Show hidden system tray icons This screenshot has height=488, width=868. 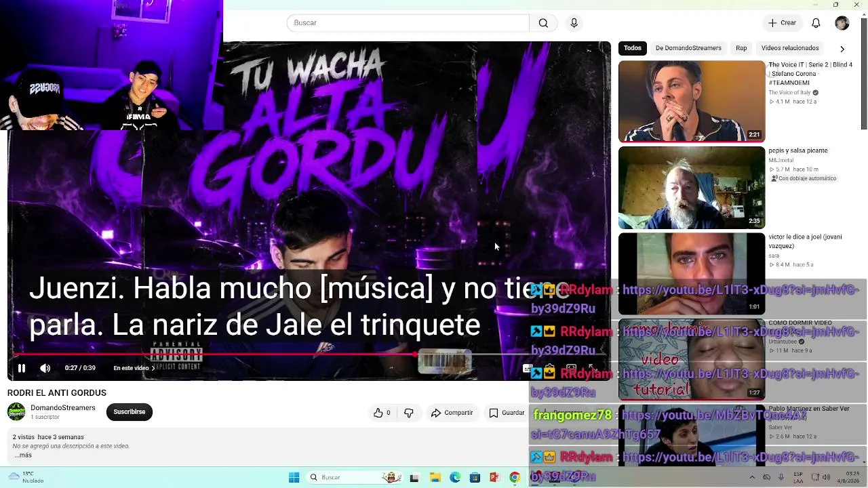[x=752, y=477]
